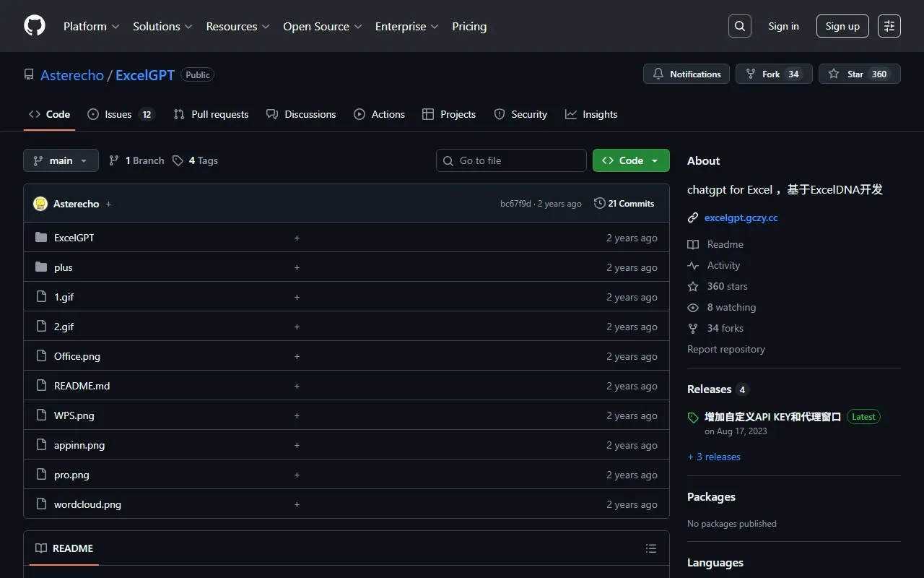Click the Asterecho avatar in commit row

(40, 204)
